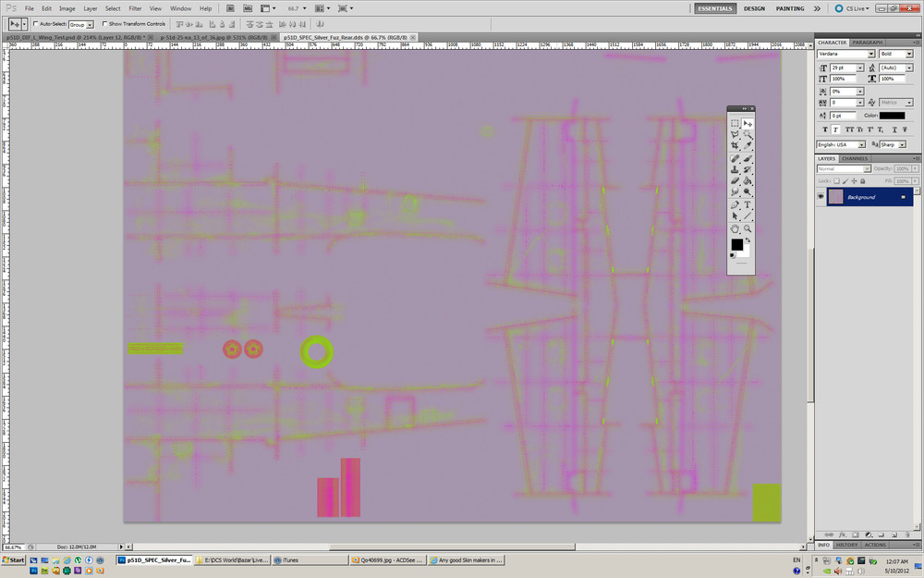Open the Filter menu
This screenshot has width=924, height=578.
pos(135,8)
